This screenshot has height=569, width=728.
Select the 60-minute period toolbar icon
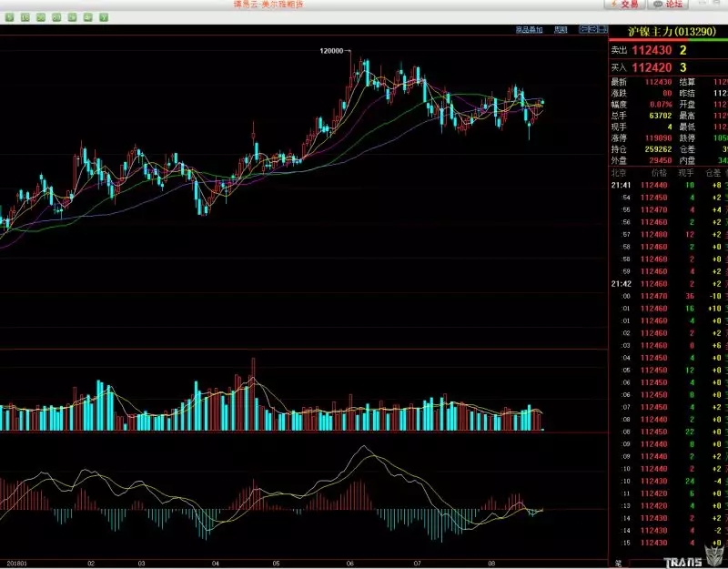[56, 17]
